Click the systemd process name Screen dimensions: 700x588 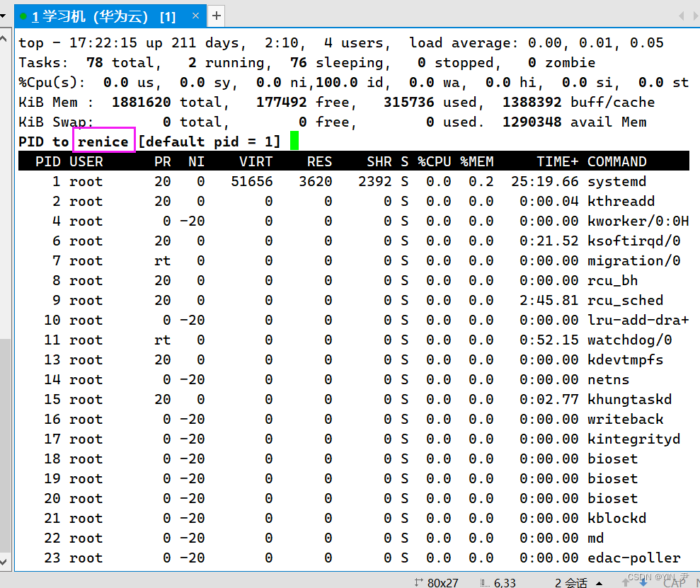click(x=617, y=182)
